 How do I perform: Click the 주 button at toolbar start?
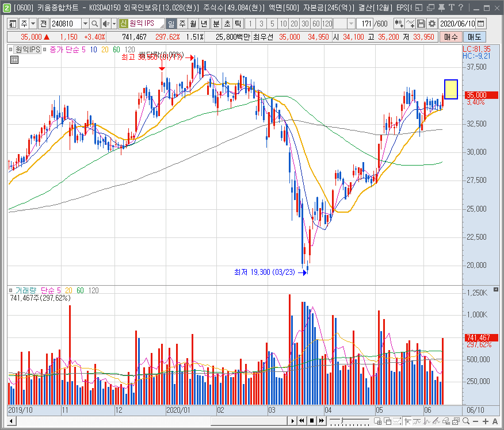(x=24, y=24)
